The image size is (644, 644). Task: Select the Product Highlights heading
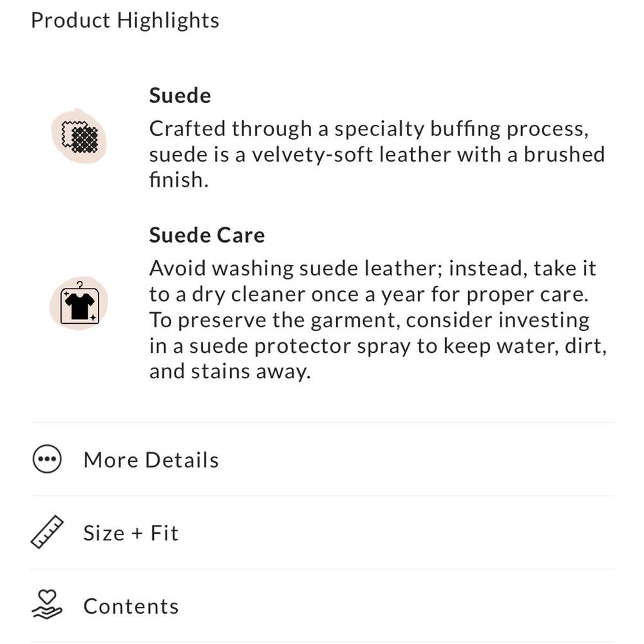[x=126, y=21]
